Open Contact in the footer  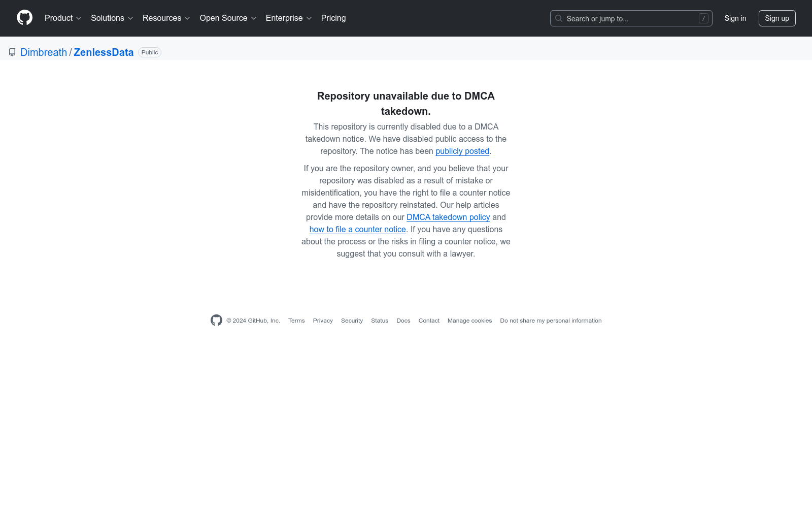(429, 321)
